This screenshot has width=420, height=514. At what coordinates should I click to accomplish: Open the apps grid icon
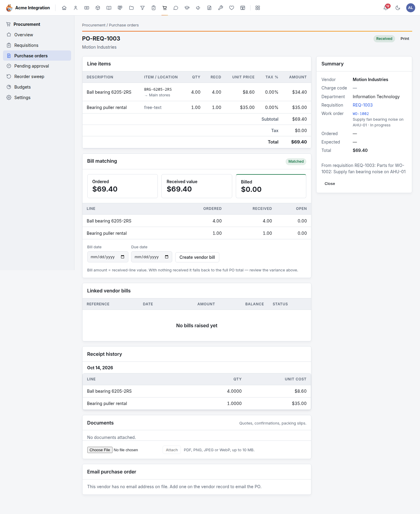(258, 8)
